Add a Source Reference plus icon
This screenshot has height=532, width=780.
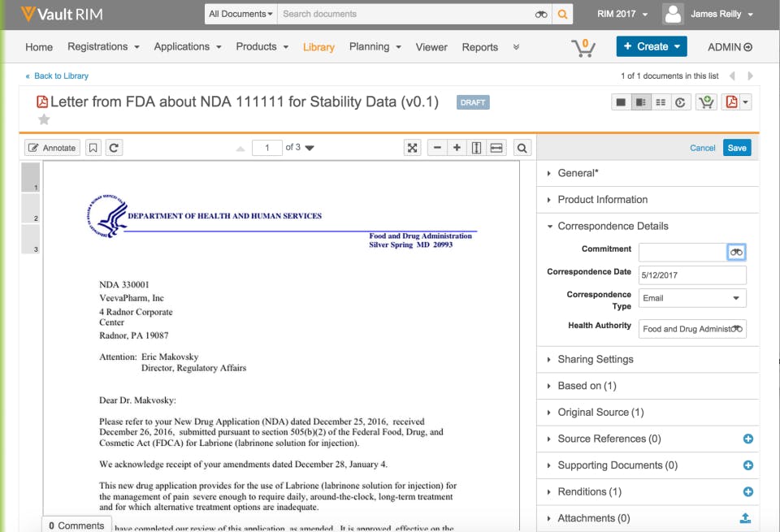747,439
